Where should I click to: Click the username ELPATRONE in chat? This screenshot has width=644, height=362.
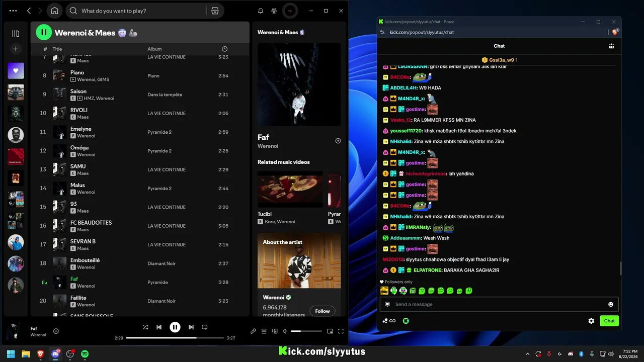coord(428,270)
